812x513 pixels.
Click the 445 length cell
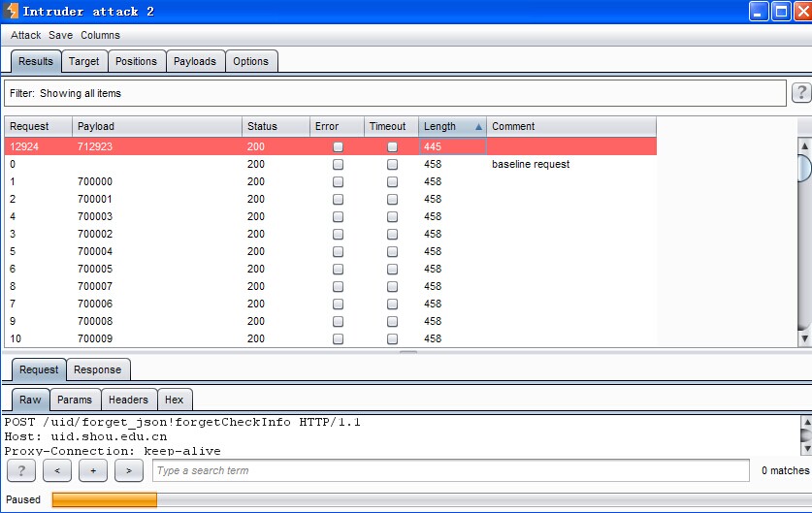coord(452,146)
